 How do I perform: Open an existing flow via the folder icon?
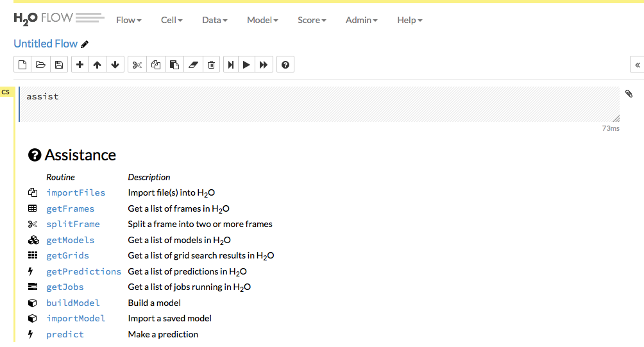pyautogui.click(x=40, y=65)
